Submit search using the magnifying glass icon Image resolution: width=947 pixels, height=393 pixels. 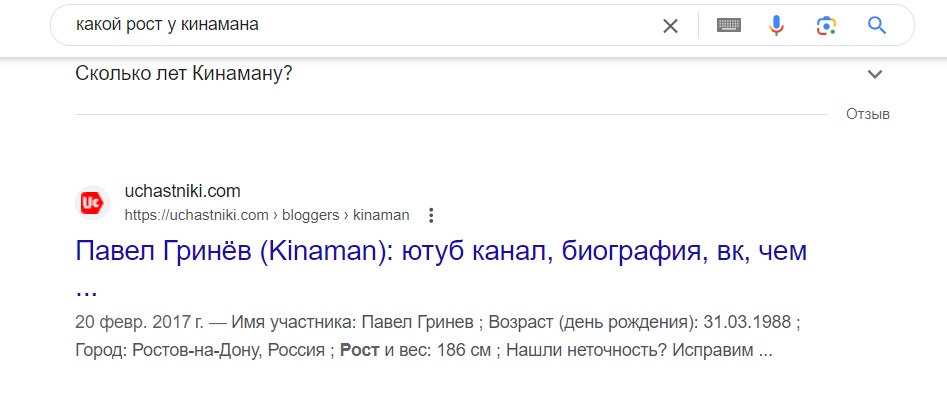pyautogui.click(x=876, y=25)
